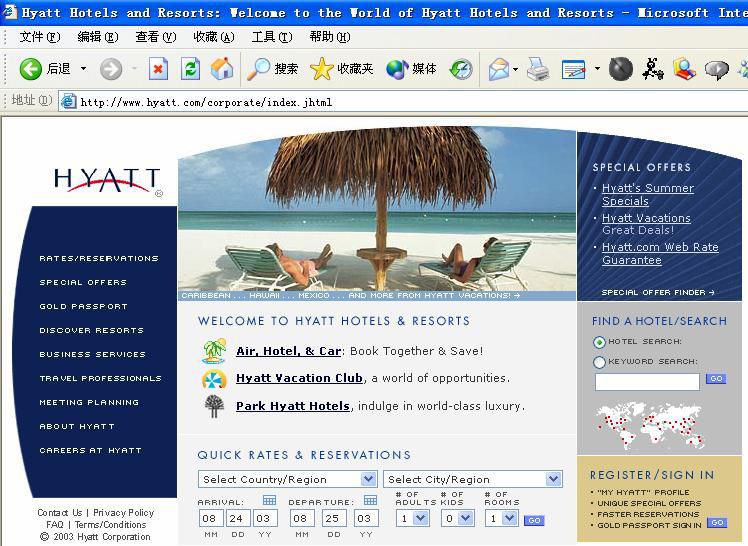Click the Print toolbar icon
Screen dimensions: 748x546
pos(538,69)
